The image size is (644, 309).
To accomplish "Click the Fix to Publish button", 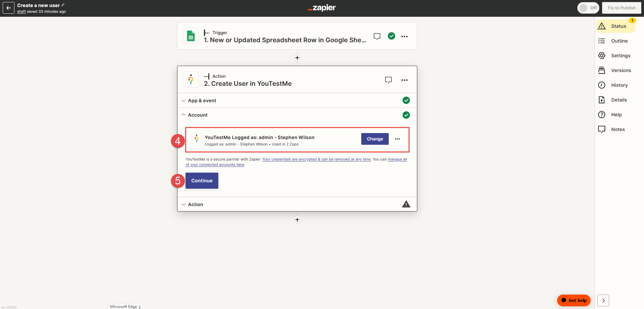I will (622, 8).
